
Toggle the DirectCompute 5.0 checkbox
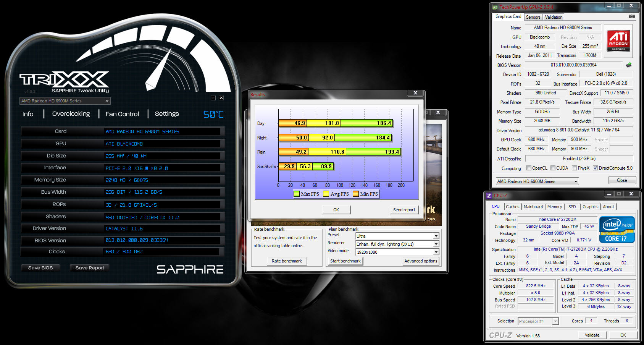pos(595,168)
